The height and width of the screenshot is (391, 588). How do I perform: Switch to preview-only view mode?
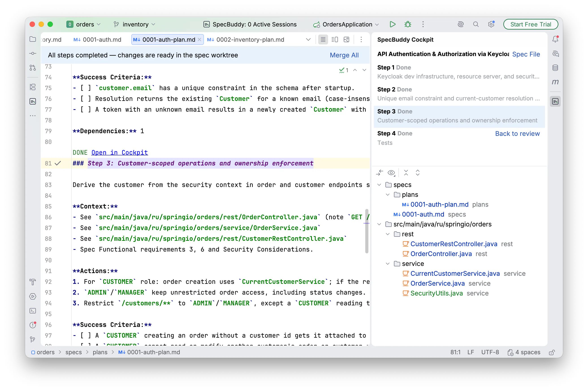click(346, 39)
